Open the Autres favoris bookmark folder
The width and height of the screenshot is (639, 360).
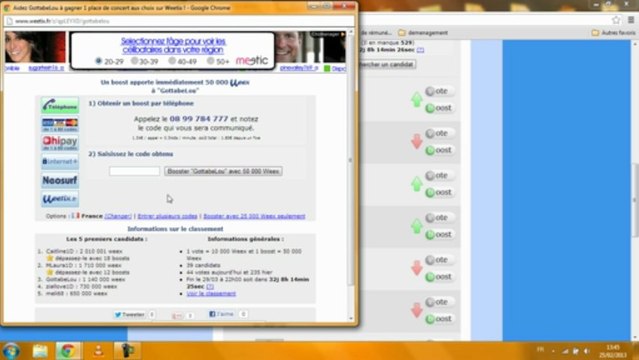tap(613, 33)
